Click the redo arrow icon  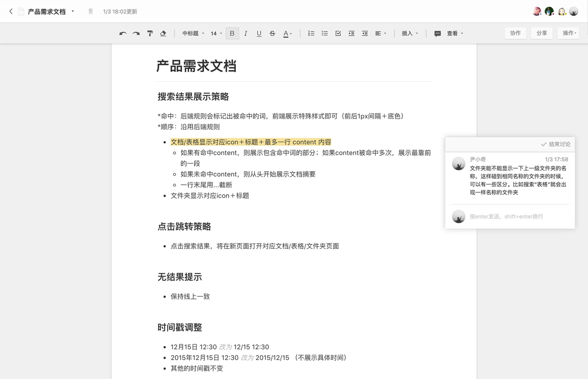136,33
